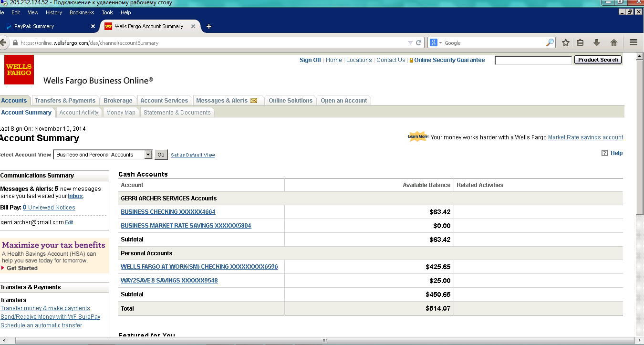This screenshot has width=644, height=345.
Task: Open the Brokerage tab
Action: [x=118, y=101]
